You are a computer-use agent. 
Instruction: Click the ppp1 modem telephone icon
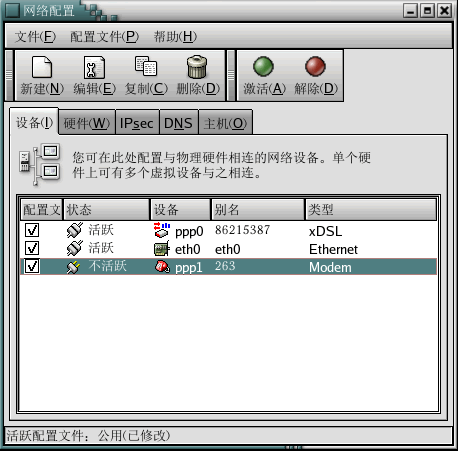(162, 267)
